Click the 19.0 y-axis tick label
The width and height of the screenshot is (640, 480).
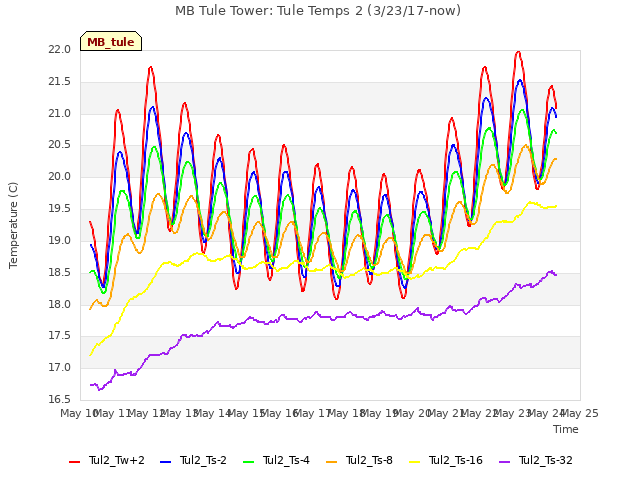60,240
